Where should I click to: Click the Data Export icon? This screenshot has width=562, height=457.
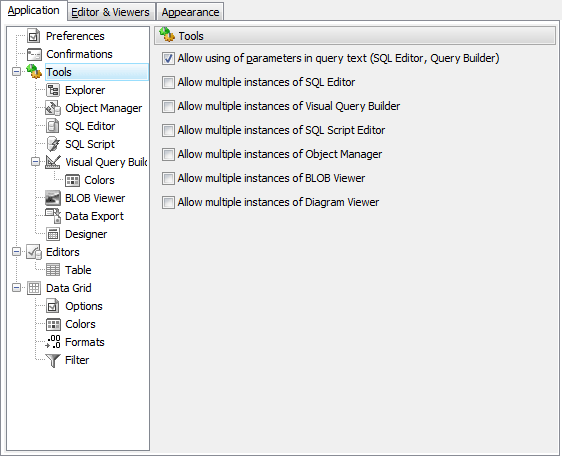pos(53,216)
